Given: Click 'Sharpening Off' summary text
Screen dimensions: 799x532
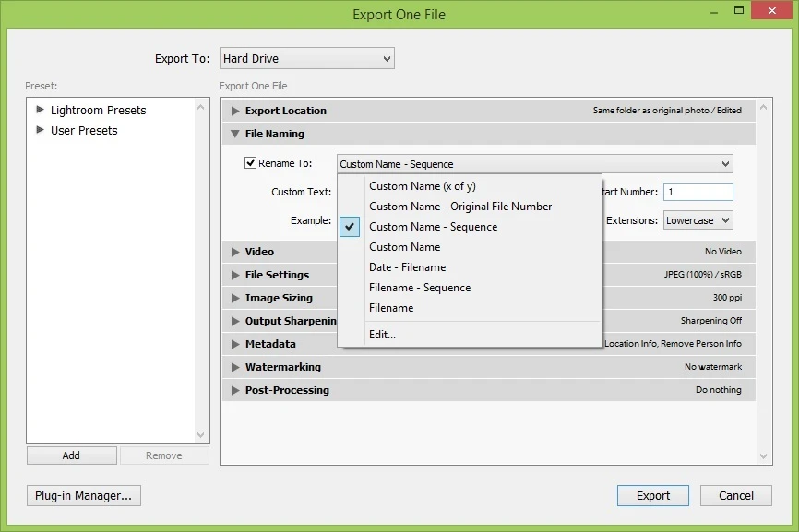Looking at the screenshot, I should click(x=711, y=321).
